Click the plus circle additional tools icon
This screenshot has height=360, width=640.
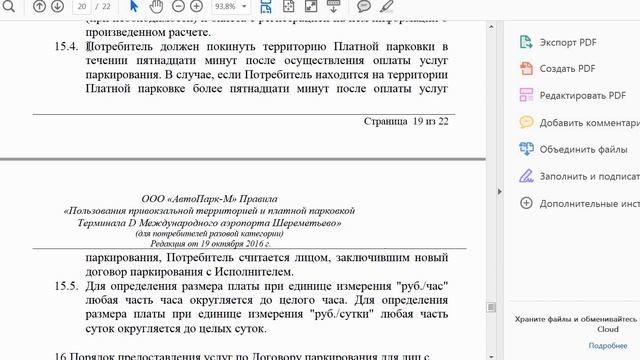(x=526, y=203)
